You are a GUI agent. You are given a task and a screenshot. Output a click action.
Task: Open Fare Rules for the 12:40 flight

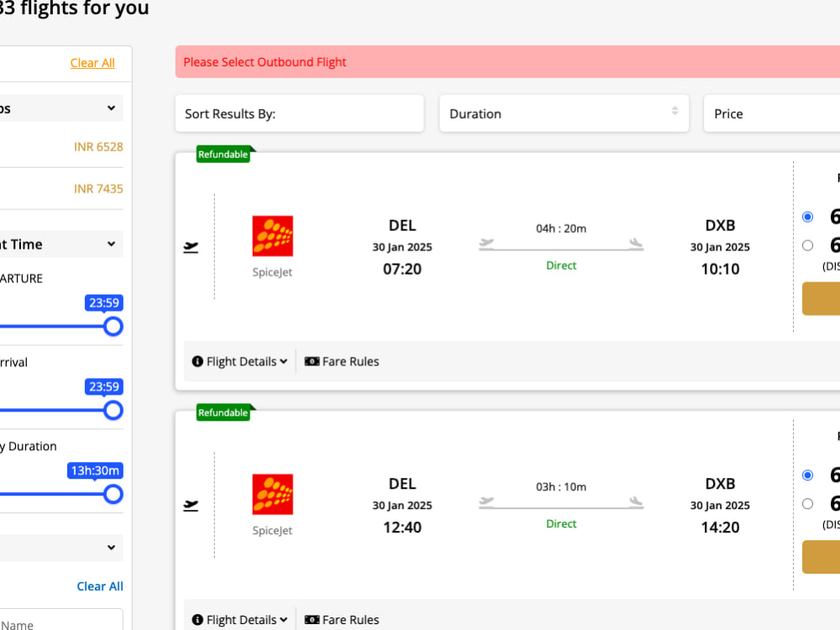(x=342, y=620)
